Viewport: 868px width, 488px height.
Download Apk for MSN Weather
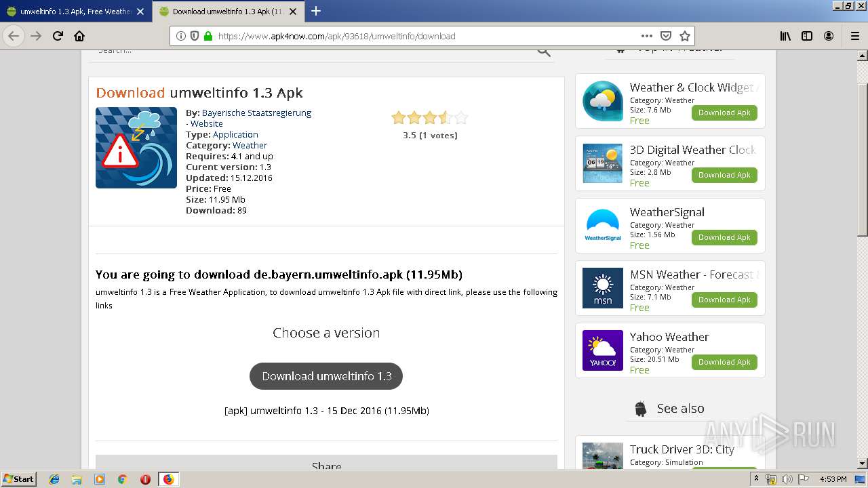coord(724,300)
